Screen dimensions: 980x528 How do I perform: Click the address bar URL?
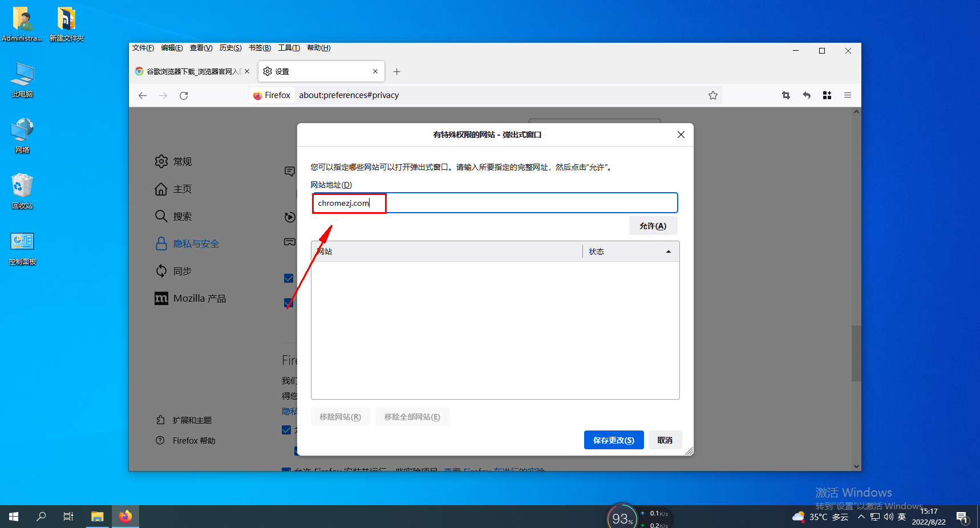349,95
